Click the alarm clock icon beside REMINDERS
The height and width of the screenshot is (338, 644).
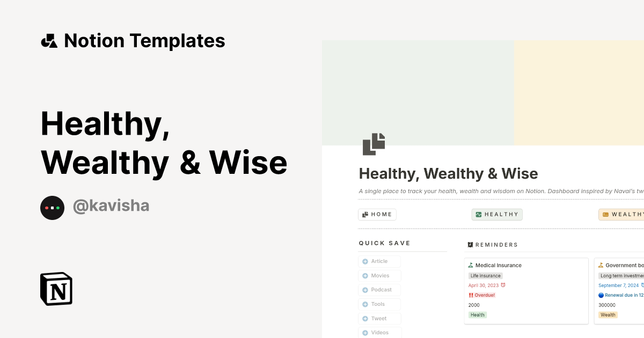470,245
